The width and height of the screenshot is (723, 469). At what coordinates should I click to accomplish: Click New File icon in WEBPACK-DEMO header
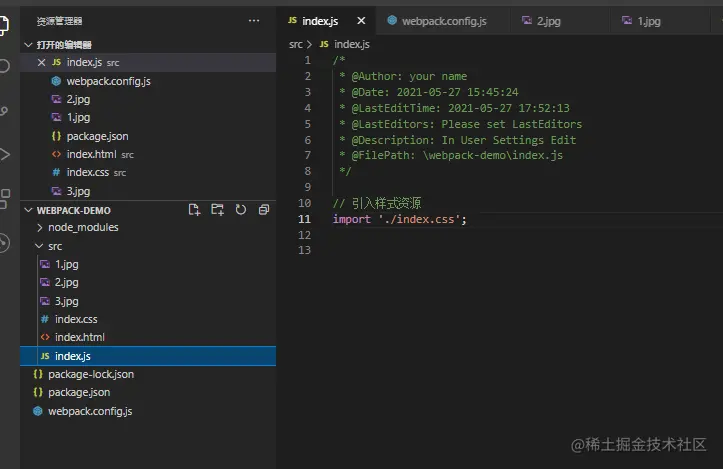[x=194, y=210]
